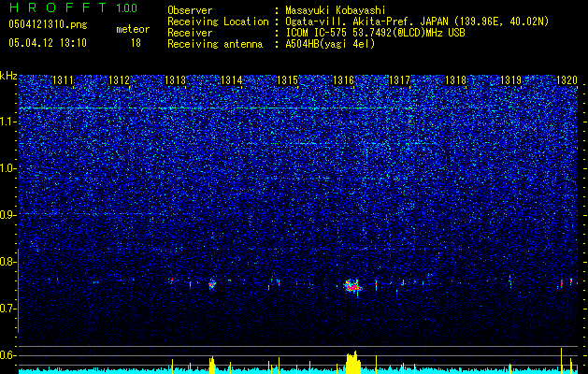Click the small meteor echo before 1314
This screenshot has height=374, width=588.
pyautogui.click(x=212, y=284)
